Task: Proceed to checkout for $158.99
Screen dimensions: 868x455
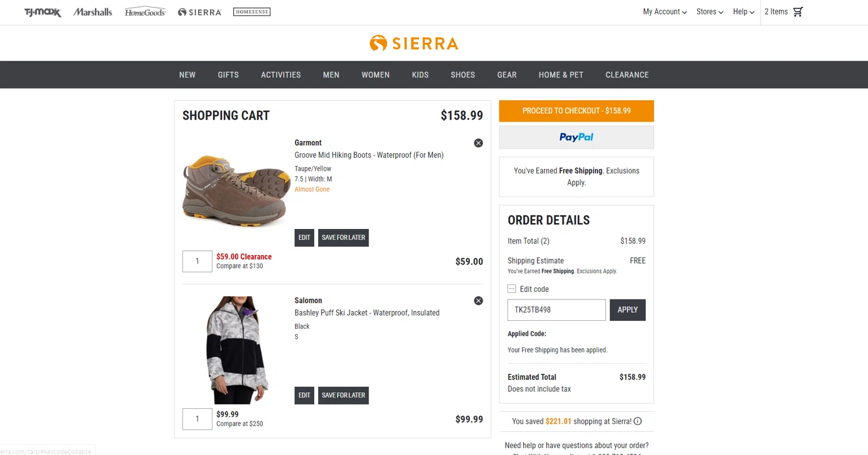Action: (x=576, y=111)
